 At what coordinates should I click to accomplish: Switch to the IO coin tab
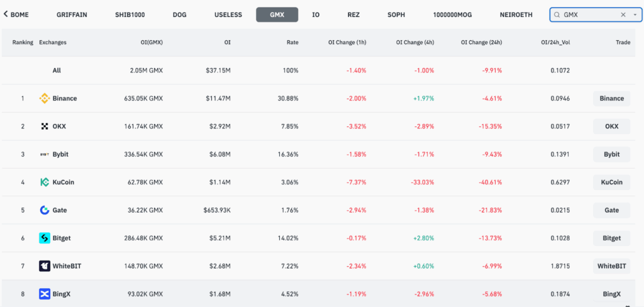click(316, 15)
